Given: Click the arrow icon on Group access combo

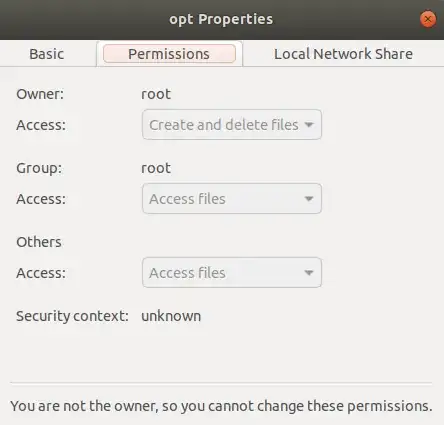Looking at the screenshot, I should [x=309, y=199].
